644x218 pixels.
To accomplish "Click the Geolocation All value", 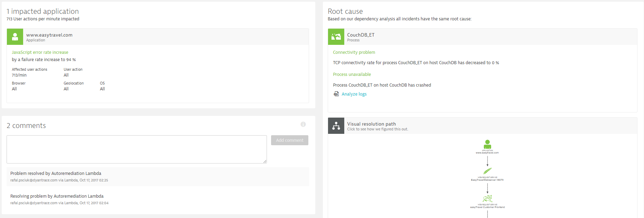I will (x=66, y=89).
